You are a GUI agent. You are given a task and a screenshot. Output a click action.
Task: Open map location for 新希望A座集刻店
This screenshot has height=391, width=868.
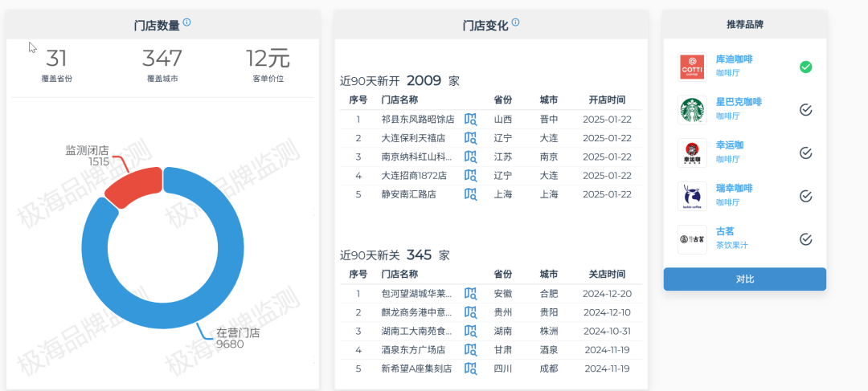[x=471, y=369]
